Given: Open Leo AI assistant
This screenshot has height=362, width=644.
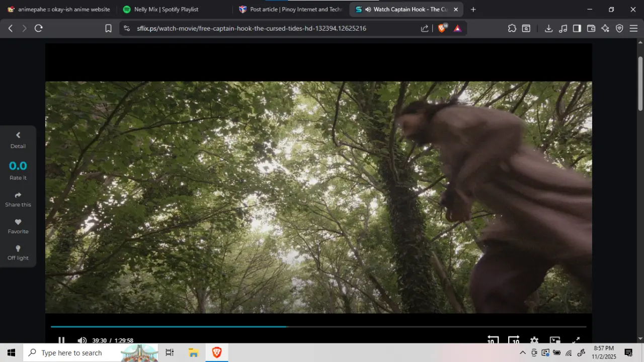Looking at the screenshot, I should point(605,28).
